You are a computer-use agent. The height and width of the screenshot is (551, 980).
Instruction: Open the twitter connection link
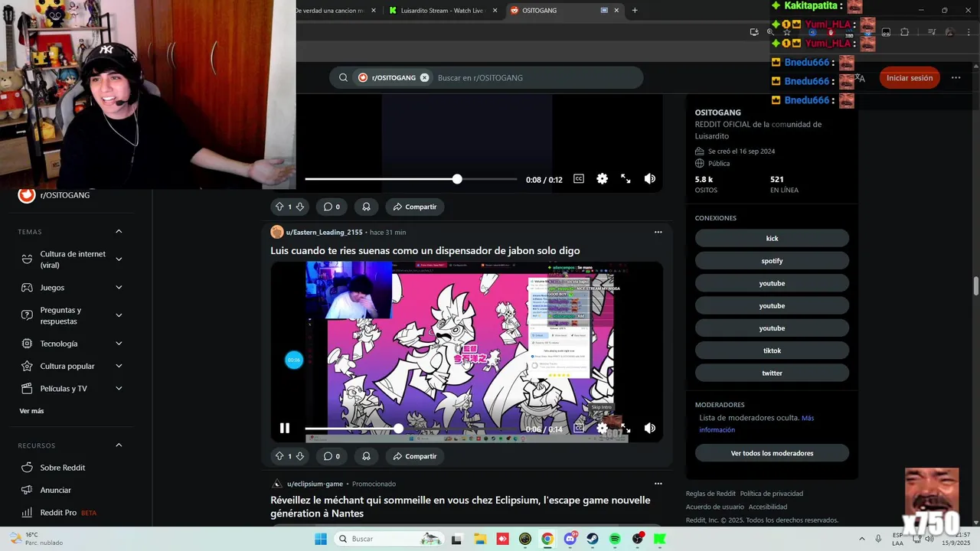point(772,373)
